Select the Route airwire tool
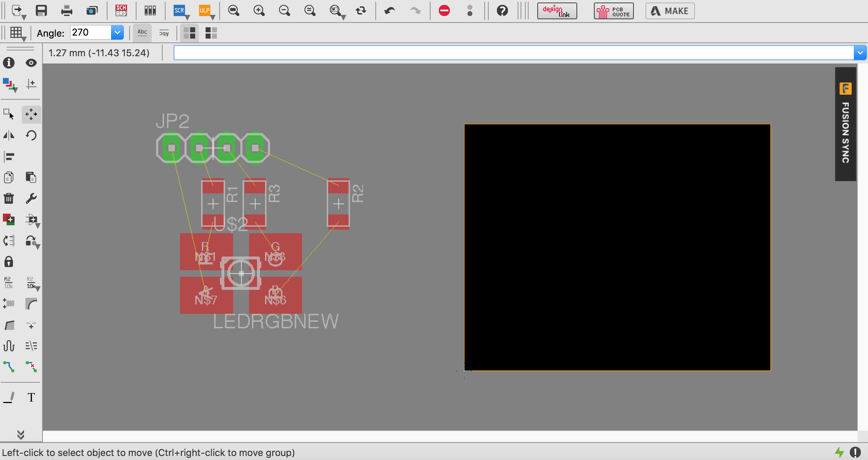Screen dimensions: 868x460 pos(9,367)
